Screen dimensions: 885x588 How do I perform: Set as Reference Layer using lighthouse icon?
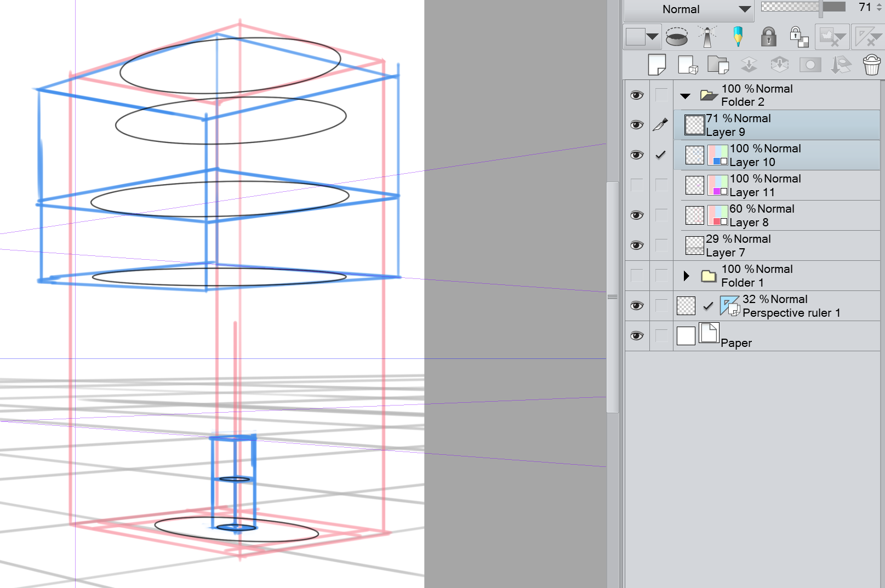(707, 37)
